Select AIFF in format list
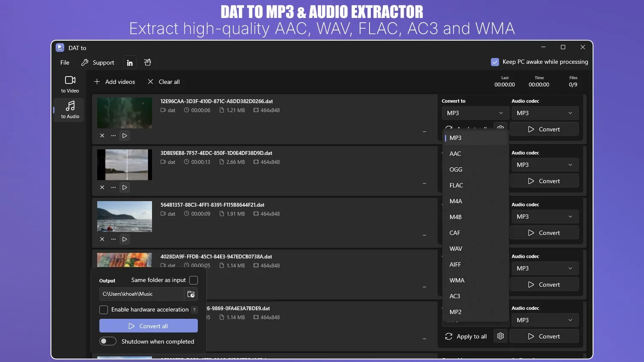This screenshot has width=644, height=362. tap(475, 264)
